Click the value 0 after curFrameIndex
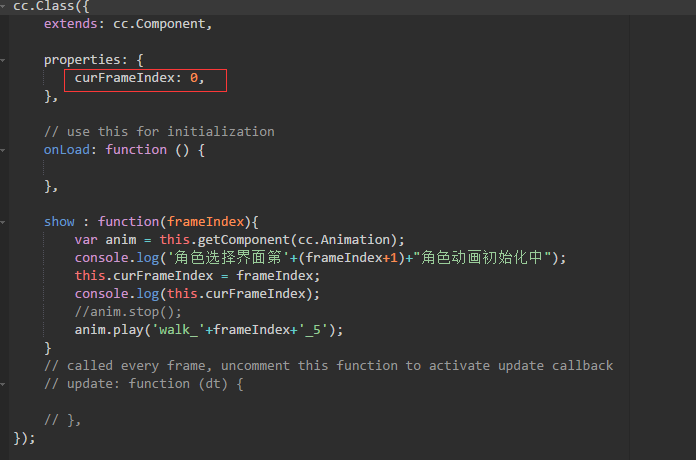The height and width of the screenshot is (460, 696). (x=194, y=78)
